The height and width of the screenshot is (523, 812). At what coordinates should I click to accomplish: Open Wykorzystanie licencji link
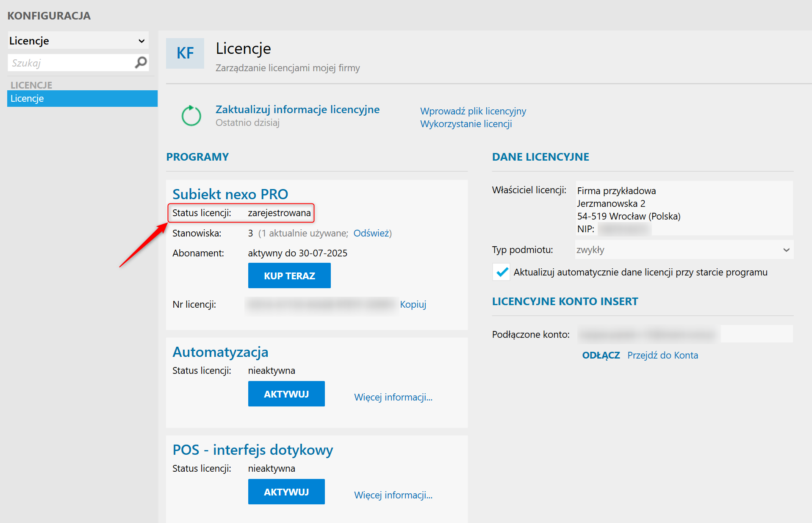466,124
